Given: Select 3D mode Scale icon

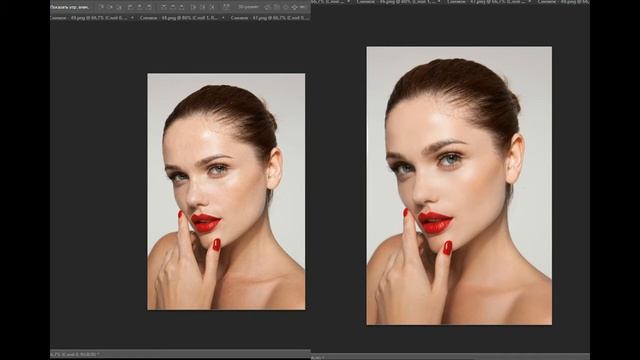Looking at the screenshot, I should click(302, 7).
